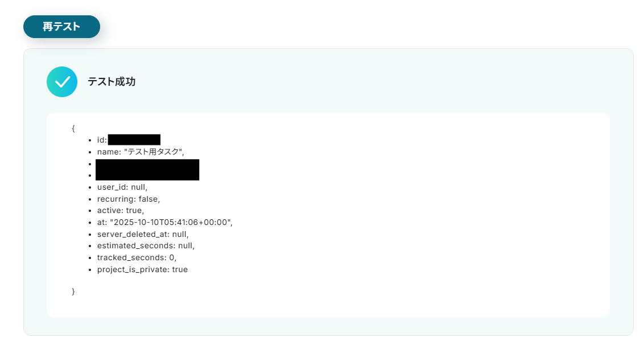The height and width of the screenshot is (346, 644).
Task: Select the estimated_seconds: null entry
Action: 146,245
